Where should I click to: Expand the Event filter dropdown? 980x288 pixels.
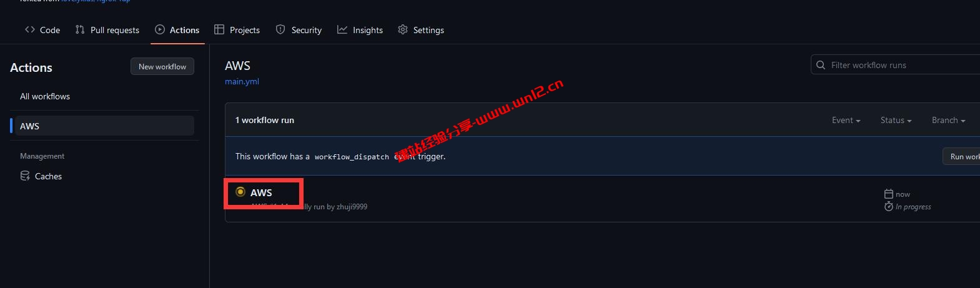coord(846,120)
